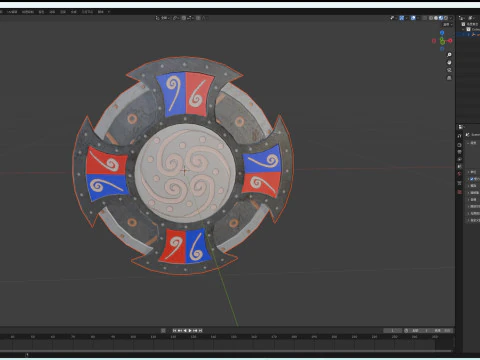Open viewport object visibility and selectability icon

[x=392, y=18]
